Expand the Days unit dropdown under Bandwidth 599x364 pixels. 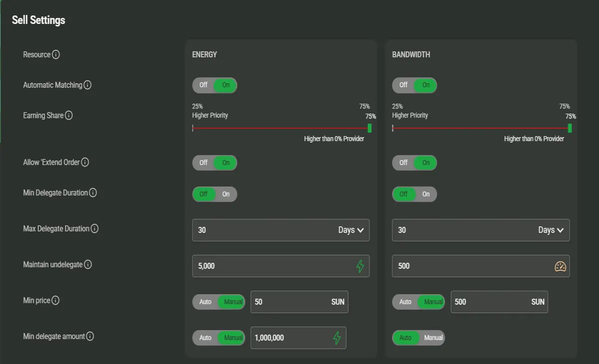551,230
